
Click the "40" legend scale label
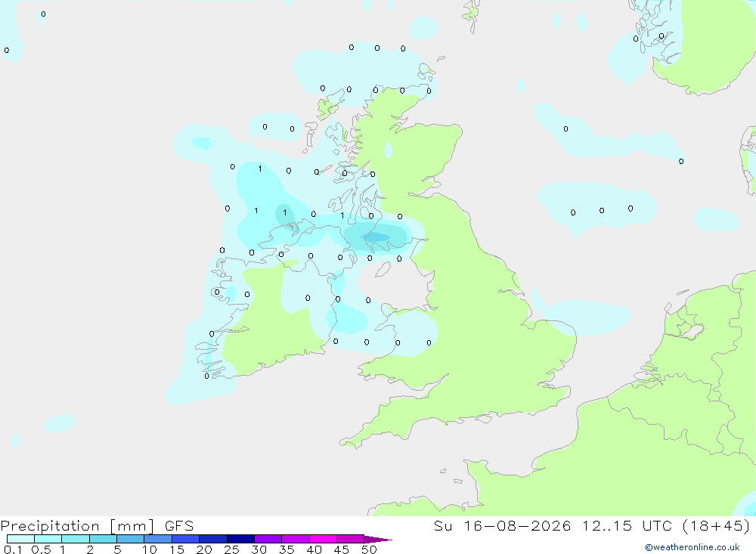click(314, 549)
